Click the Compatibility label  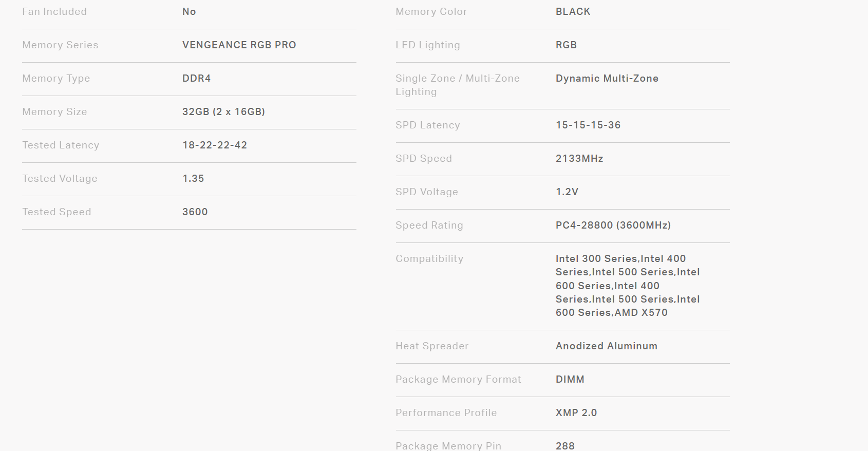429,259
